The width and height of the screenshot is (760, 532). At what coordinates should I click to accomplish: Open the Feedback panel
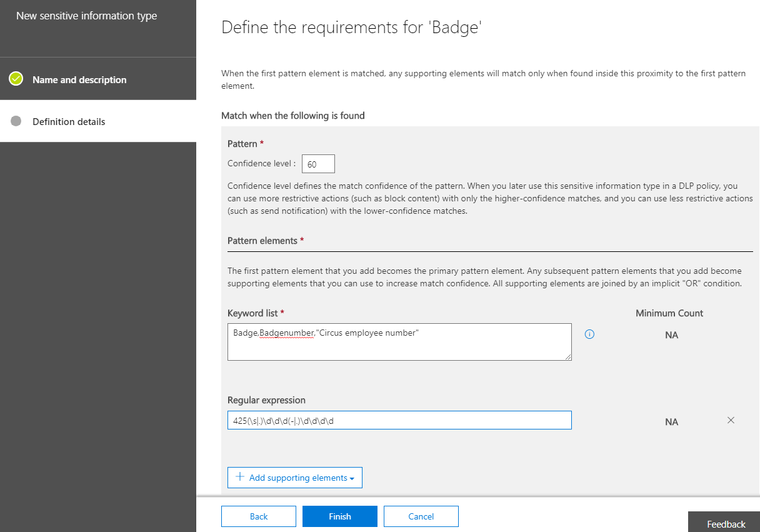[x=727, y=523]
